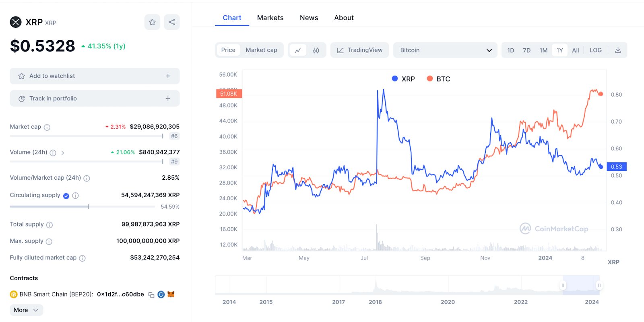Open Total supply info icon

pos(50,225)
